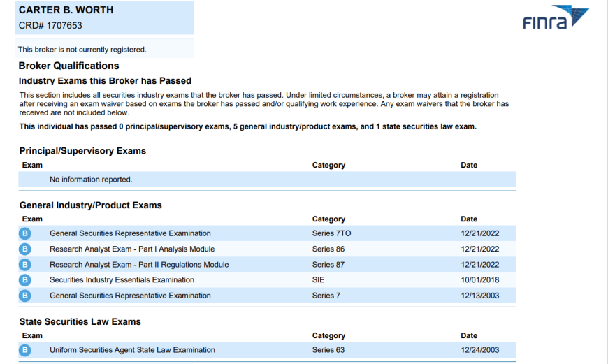Viewport: 608px width, 364px height.
Task: Click the General Industry/Product Exams heading
Action: pos(91,205)
